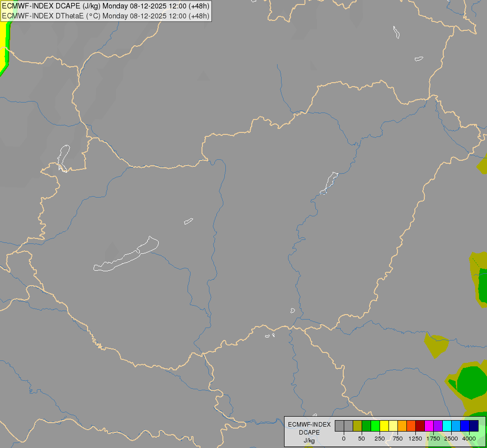
Task: Select the pale yellow legend swatch
Action: 393,426
